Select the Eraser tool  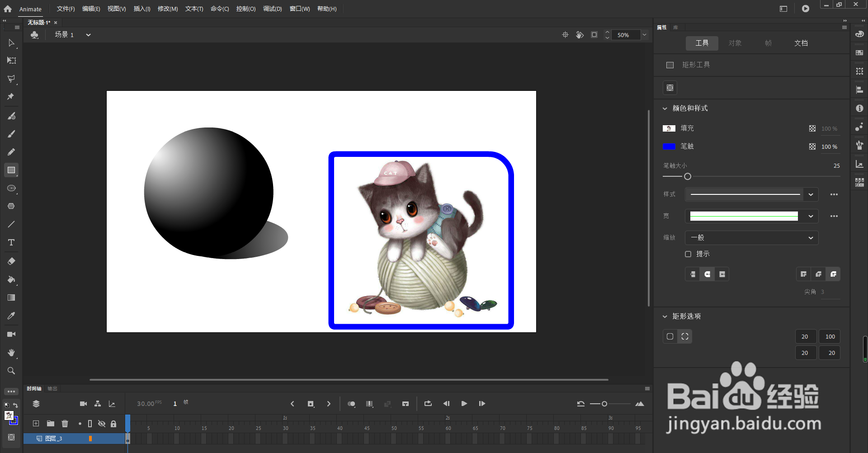click(x=11, y=261)
